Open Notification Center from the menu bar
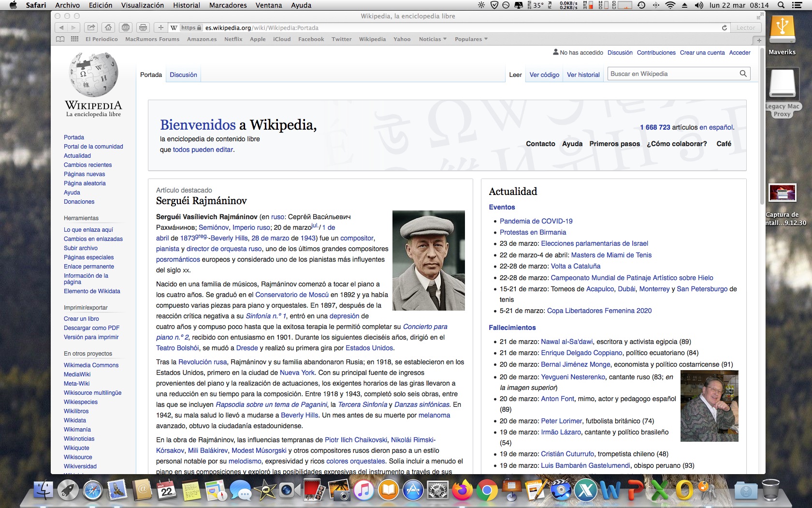812x508 pixels. coord(797,5)
